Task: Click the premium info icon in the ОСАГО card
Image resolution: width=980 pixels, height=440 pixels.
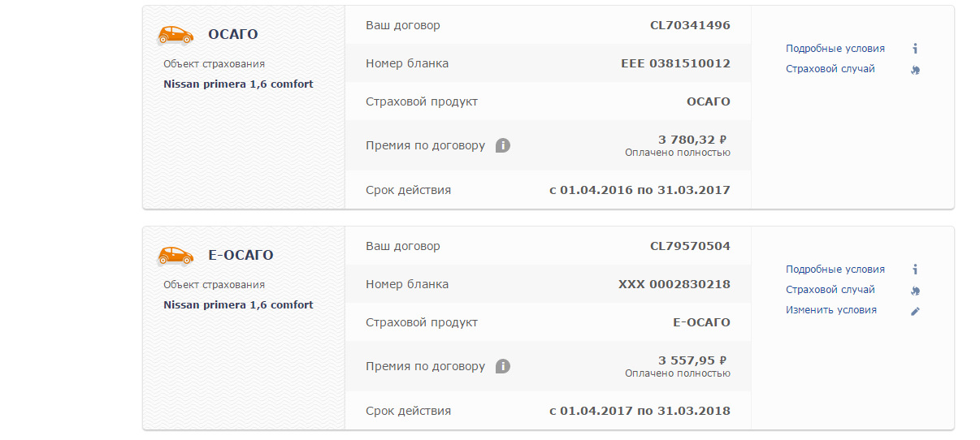Action: pos(503,146)
